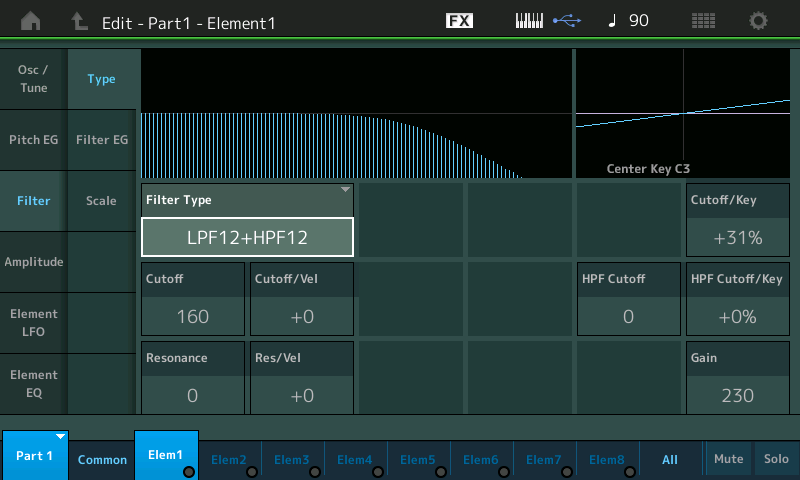This screenshot has width=800, height=480.
Task: Click the exit up-arrow icon
Action: click(80, 21)
